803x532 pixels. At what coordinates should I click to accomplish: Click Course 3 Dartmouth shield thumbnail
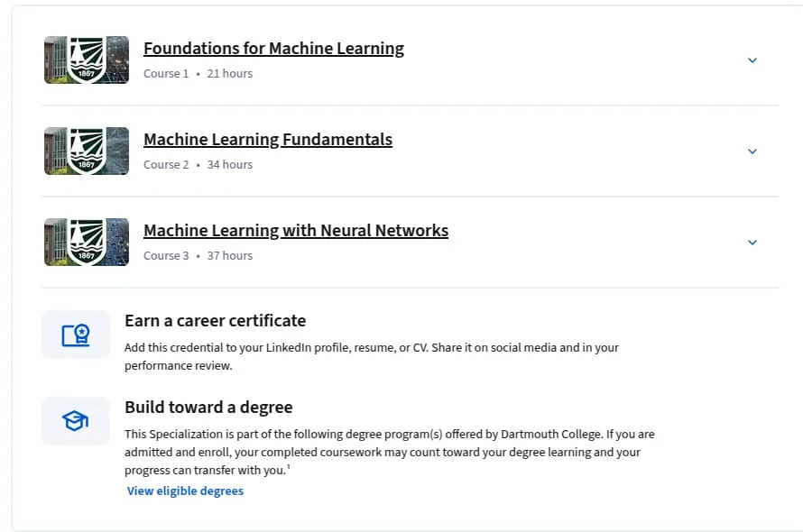click(87, 243)
